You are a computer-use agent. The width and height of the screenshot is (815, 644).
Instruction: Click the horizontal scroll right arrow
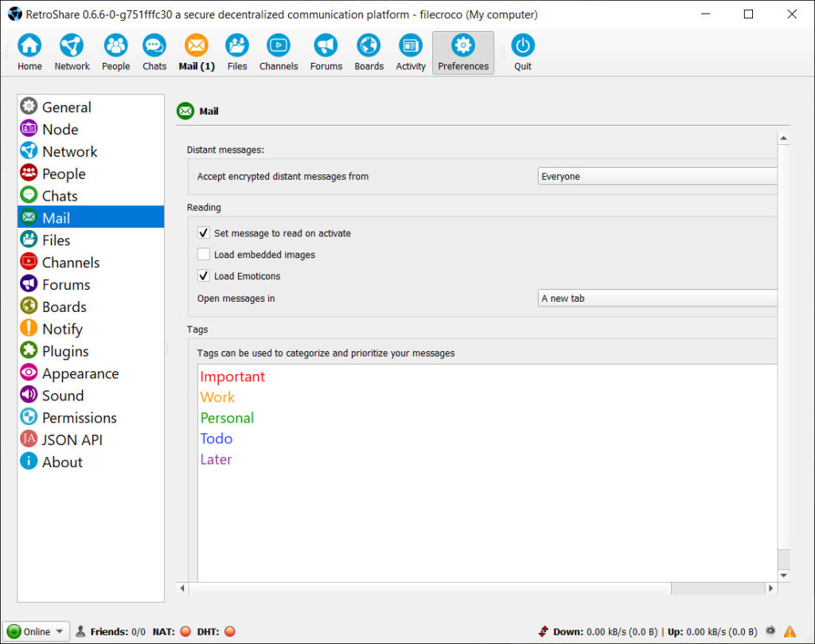[770, 587]
